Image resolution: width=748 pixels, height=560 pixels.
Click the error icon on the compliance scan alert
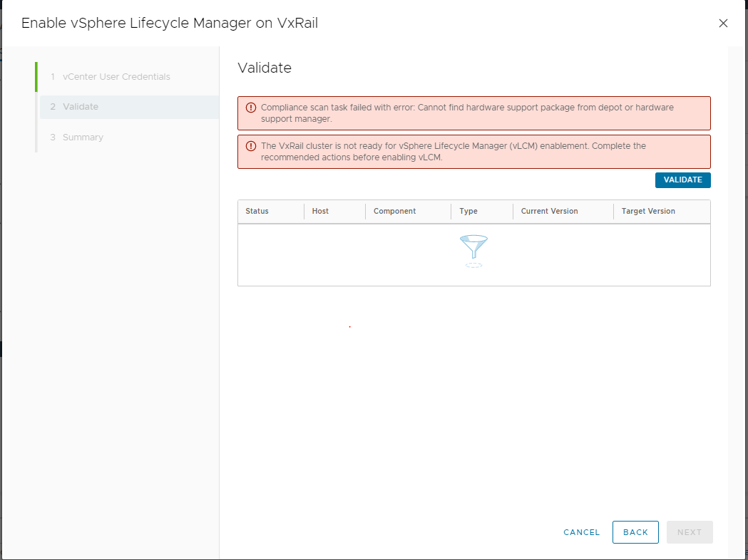250,107
